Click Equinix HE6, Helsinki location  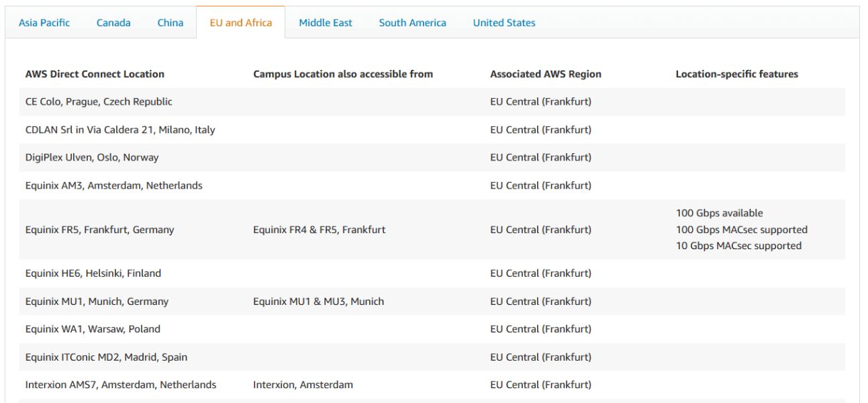pos(94,273)
